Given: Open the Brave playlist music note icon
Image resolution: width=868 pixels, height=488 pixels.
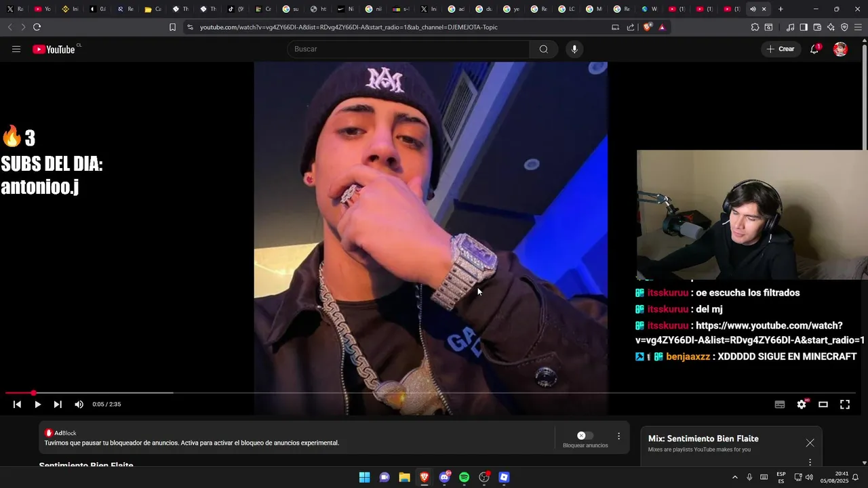Looking at the screenshot, I should pos(790,27).
